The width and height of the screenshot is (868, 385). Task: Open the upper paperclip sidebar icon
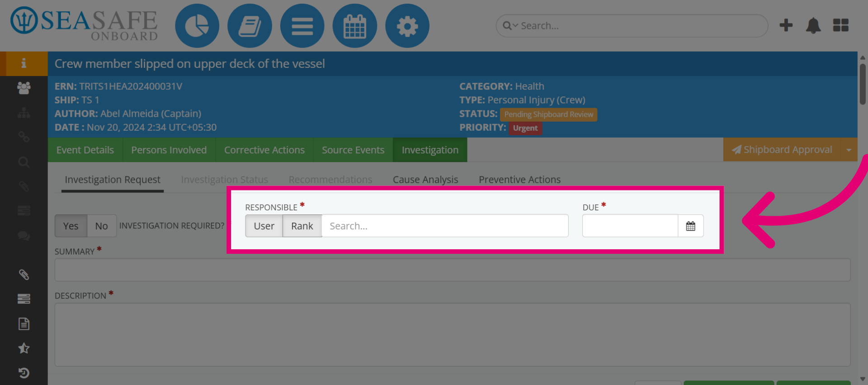pos(24,186)
